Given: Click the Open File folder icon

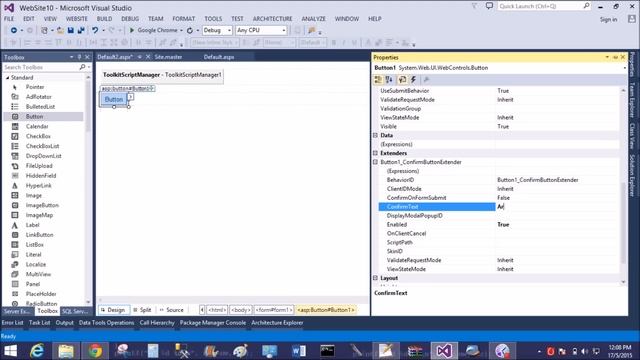Looking at the screenshot, I should (x=60, y=30).
